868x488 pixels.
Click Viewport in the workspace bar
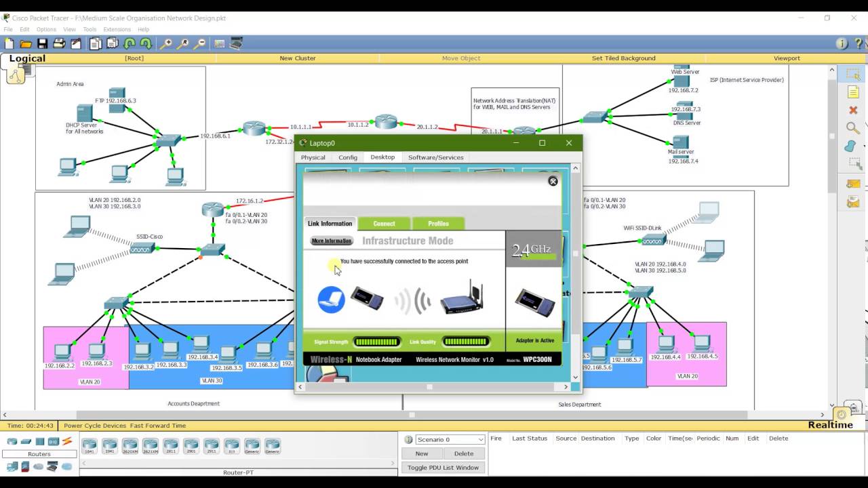(x=787, y=58)
